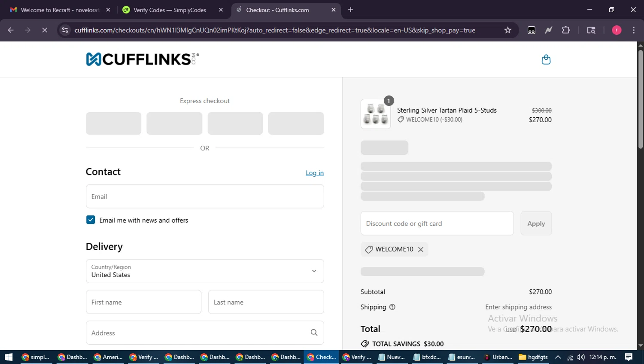Click the Address input field

pyautogui.click(x=205, y=333)
